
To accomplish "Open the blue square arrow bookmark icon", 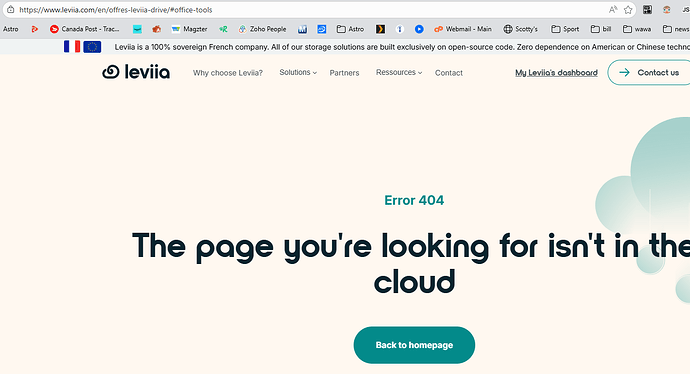I will [x=322, y=29].
